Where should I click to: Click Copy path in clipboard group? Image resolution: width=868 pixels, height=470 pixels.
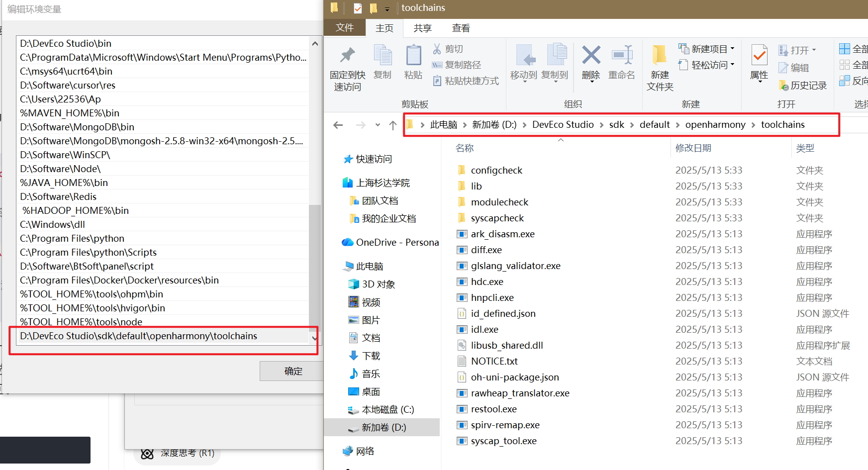(x=457, y=65)
